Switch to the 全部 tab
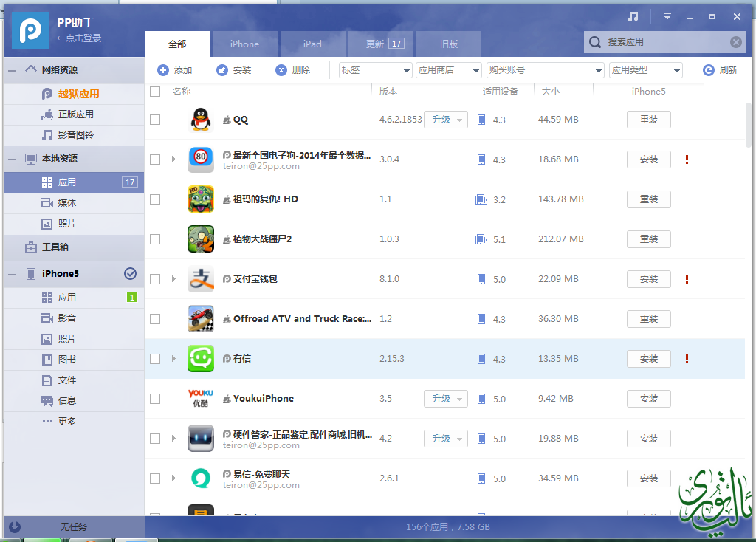Image resolution: width=756 pixels, height=542 pixels. pyautogui.click(x=177, y=44)
